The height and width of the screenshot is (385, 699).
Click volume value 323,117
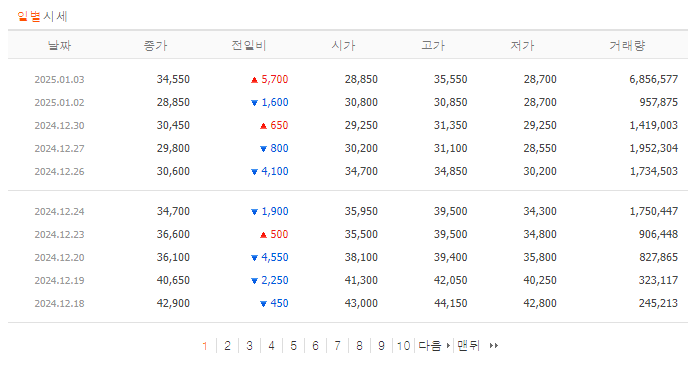tap(658, 281)
